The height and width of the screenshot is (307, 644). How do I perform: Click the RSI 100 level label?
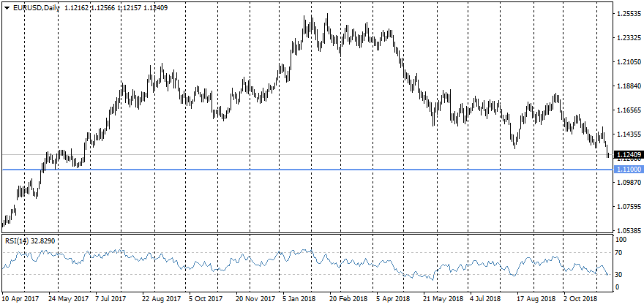pyautogui.click(x=622, y=239)
